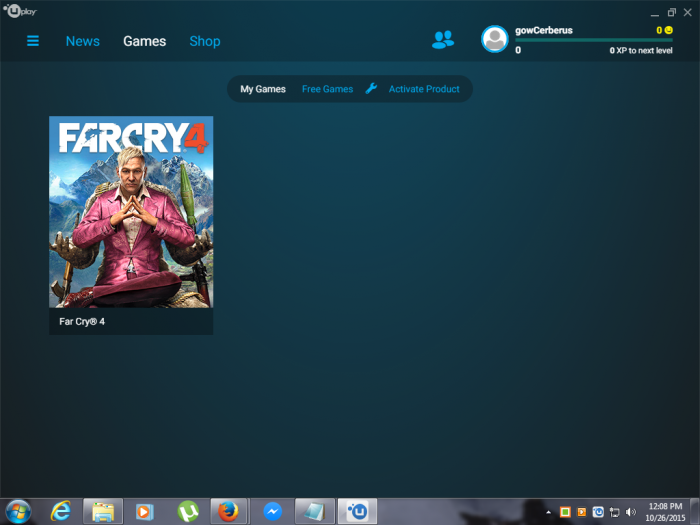Screen dimensions: 700x525
Task: Click the Uplay logo in title bar
Action: click(20, 10)
